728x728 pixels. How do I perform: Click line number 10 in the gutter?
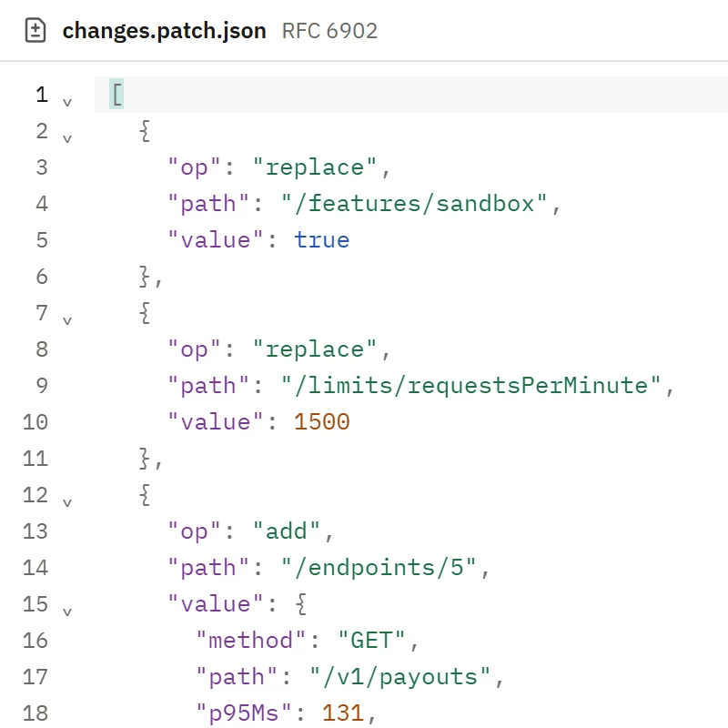click(35, 422)
